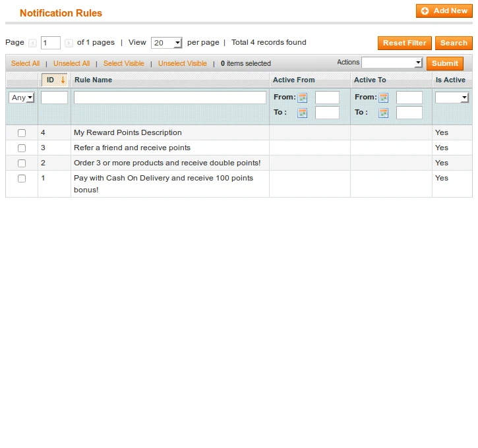Select checkbox for Refer a friend rule

click(x=22, y=148)
